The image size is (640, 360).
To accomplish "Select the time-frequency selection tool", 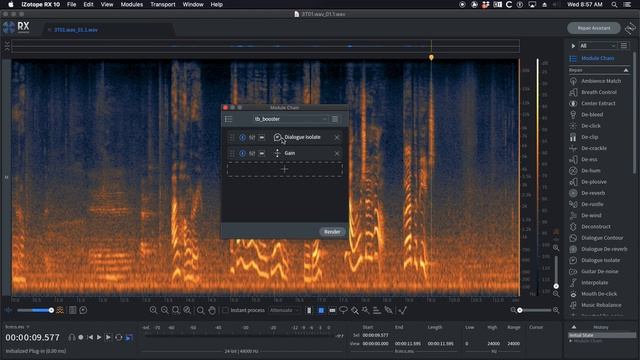I will pos(321,311).
